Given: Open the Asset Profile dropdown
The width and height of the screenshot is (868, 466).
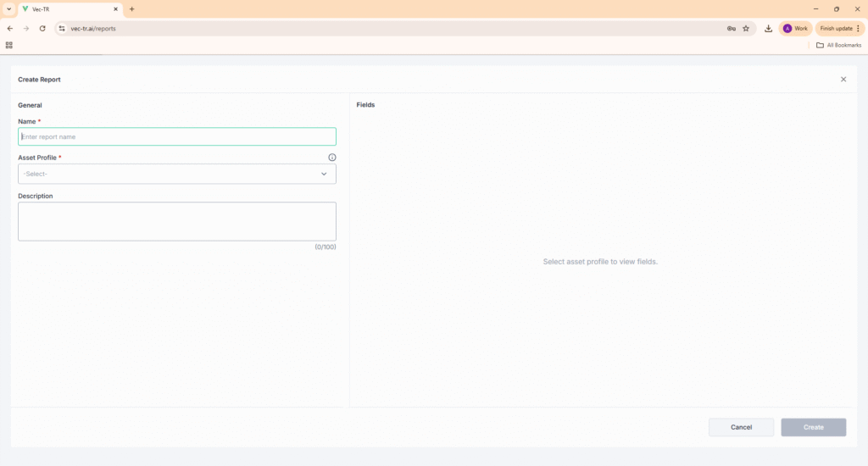Looking at the screenshot, I should (176, 174).
